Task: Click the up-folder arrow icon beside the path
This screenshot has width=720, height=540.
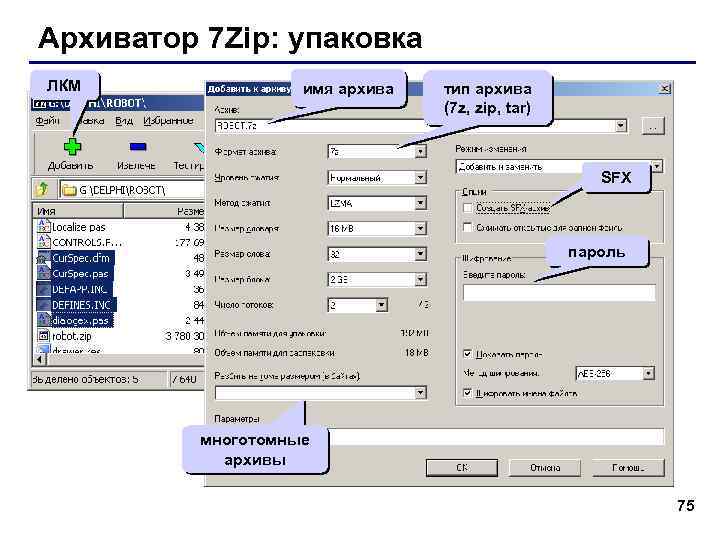Action: coord(43,189)
